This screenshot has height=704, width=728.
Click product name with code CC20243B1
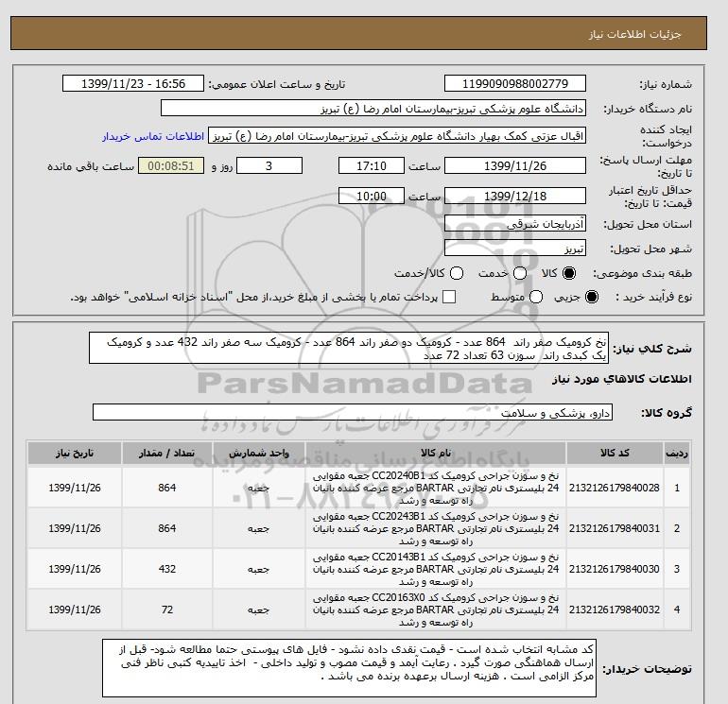[x=436, y=528]
